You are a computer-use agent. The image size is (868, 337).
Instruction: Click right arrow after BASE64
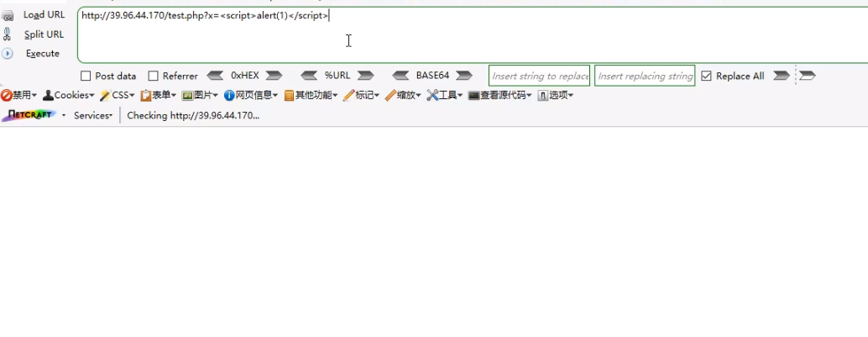pos(464,76)
